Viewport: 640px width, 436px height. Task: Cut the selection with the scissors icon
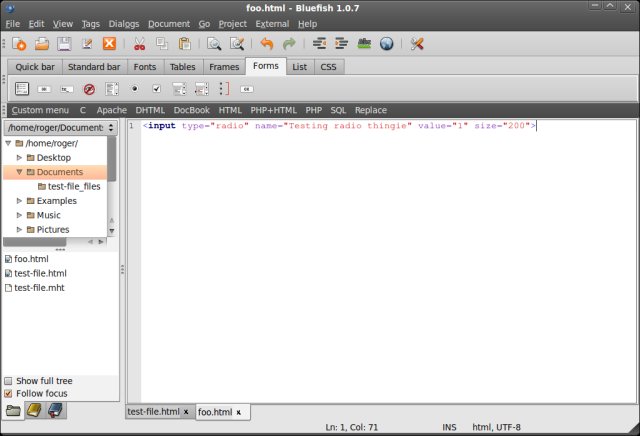139,44
